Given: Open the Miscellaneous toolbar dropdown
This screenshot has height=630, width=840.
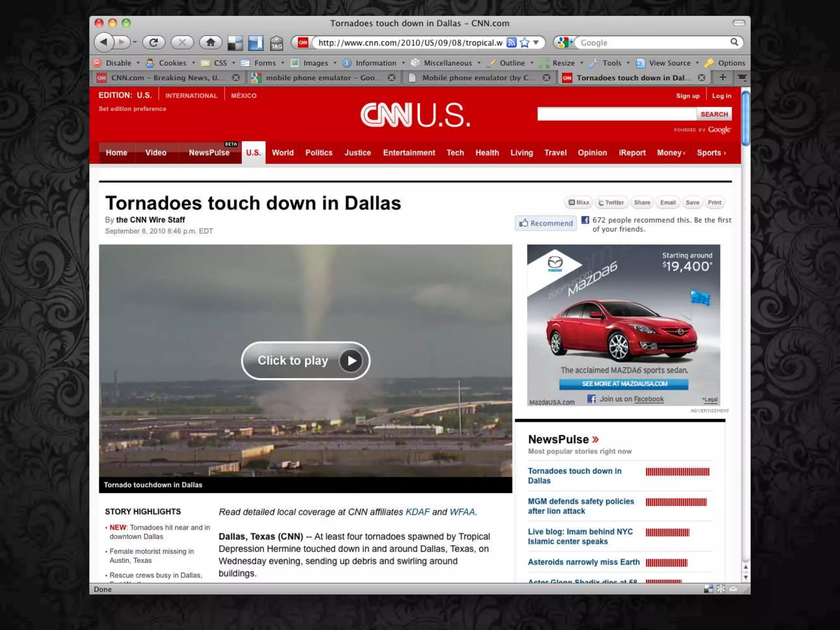Looking at the screenshot, I should click(x=447, y=63).
